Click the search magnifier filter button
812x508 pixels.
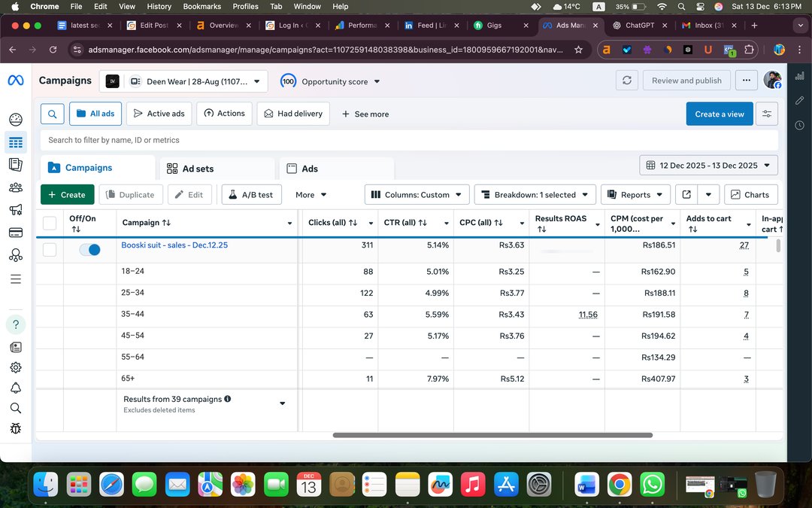[52, 114]
